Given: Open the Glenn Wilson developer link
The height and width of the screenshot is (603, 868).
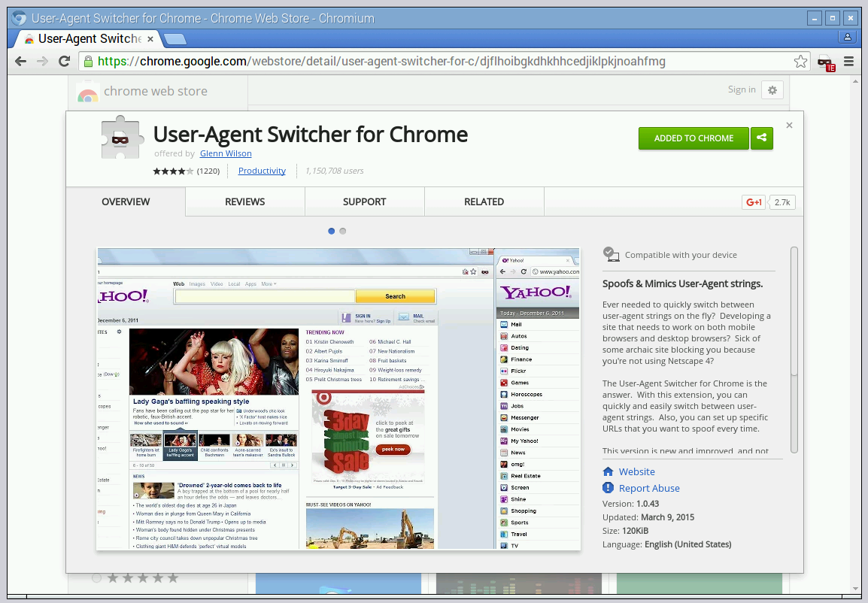Looking at the screenshot, I should pyautogui.click(x=226, y=153).
